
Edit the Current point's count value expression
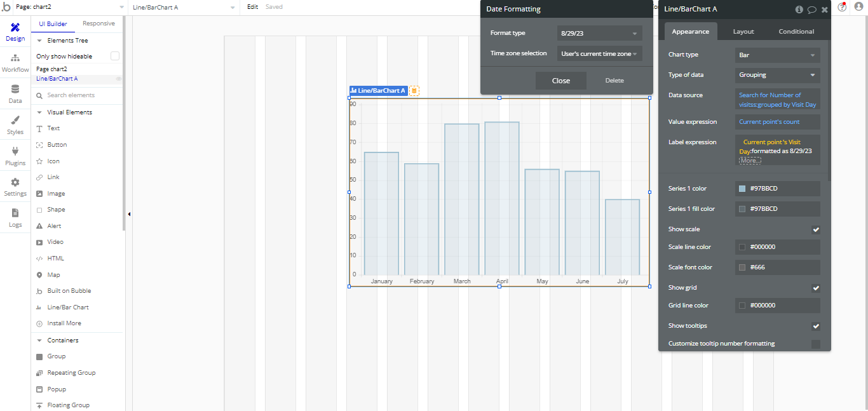[x=778, y=122]
